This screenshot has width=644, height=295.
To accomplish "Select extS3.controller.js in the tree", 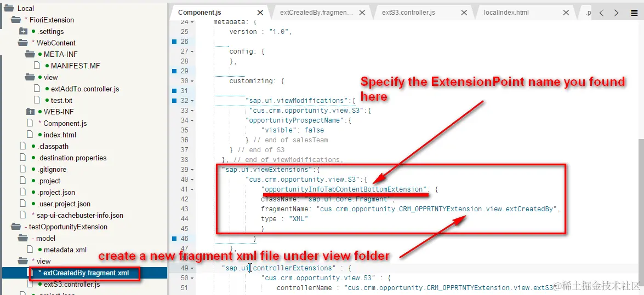I will coord(71,284).
